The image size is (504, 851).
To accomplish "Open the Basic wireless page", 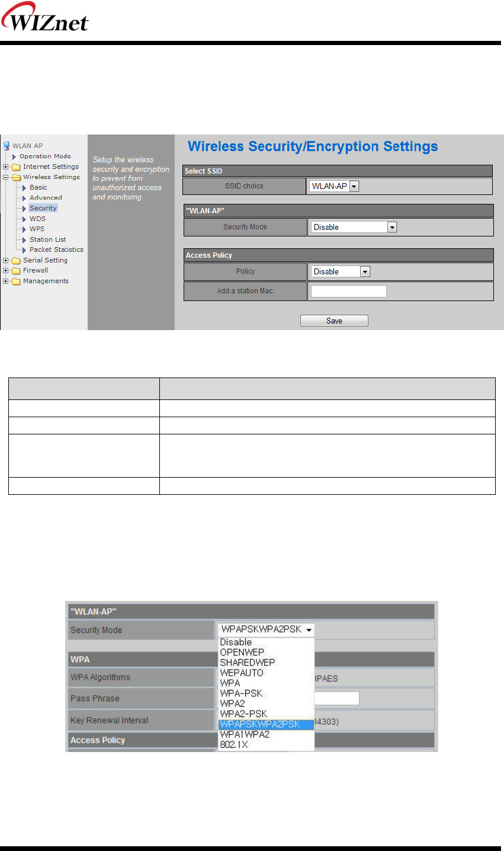I will (38, 187).
